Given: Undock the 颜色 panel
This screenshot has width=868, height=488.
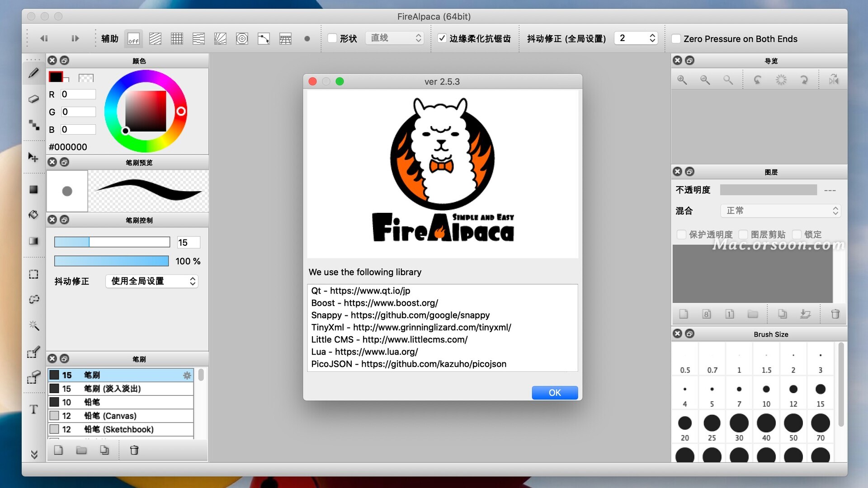Looking at the screenshot, I should (65, 61).
